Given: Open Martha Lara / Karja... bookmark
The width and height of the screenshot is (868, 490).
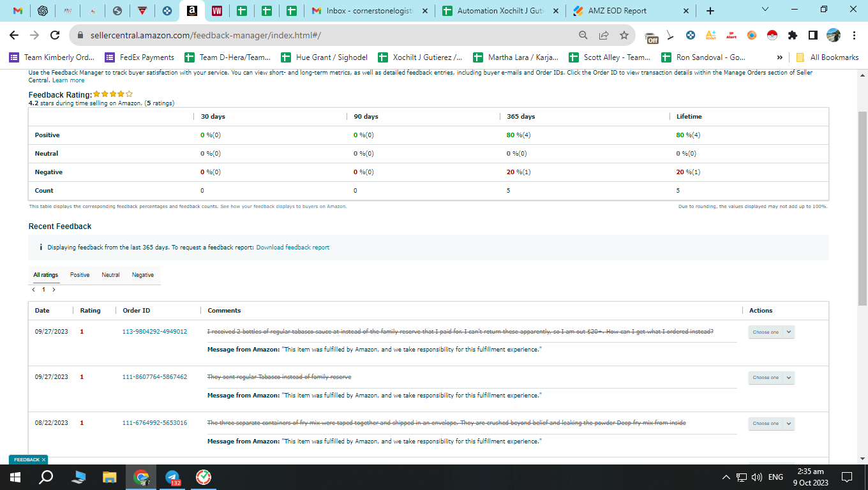Looking at the screenshot, I should click(516, 57).
